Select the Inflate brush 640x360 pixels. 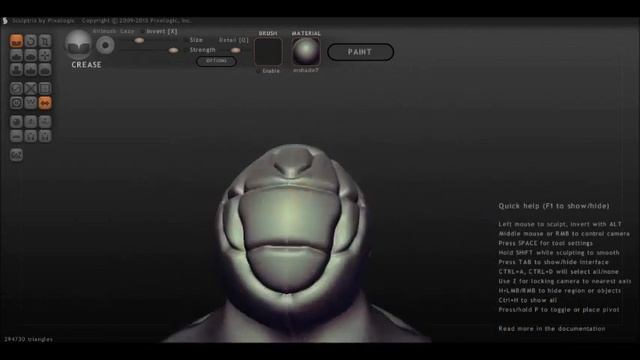click(x=16, y=69)
